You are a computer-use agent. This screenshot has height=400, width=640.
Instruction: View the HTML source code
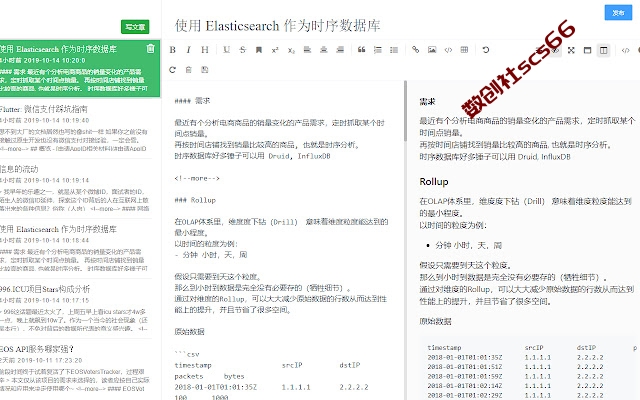click(625, 50)
